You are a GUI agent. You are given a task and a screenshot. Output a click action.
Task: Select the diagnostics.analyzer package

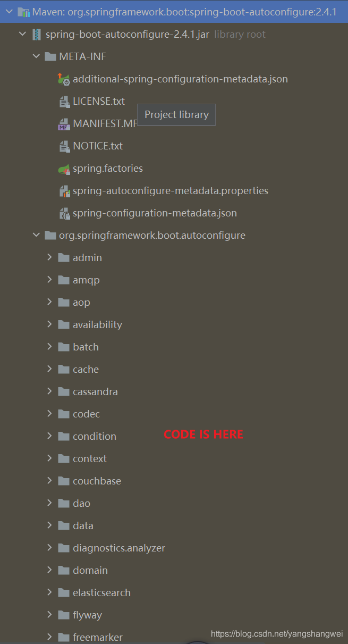(x=118, y=548)
